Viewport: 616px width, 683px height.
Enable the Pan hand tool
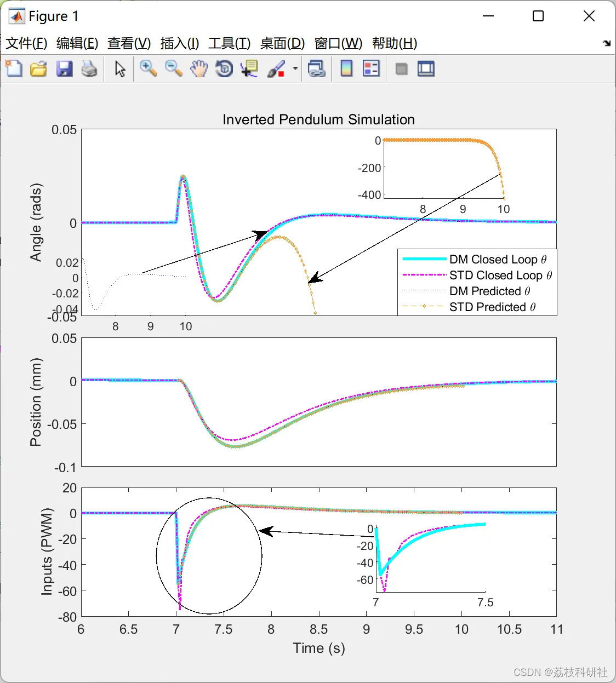tap(199, 69)
